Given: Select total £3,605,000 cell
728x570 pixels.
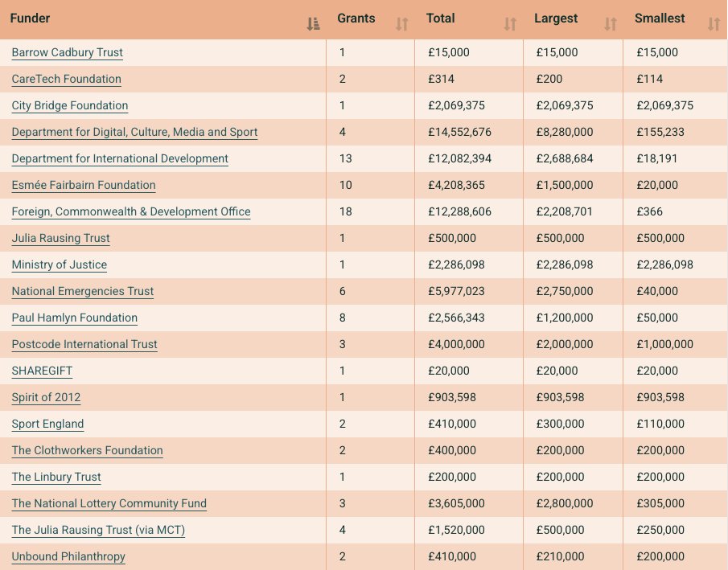Looking at the screenshot, I should pyautogui.click(x=469, y=503).
